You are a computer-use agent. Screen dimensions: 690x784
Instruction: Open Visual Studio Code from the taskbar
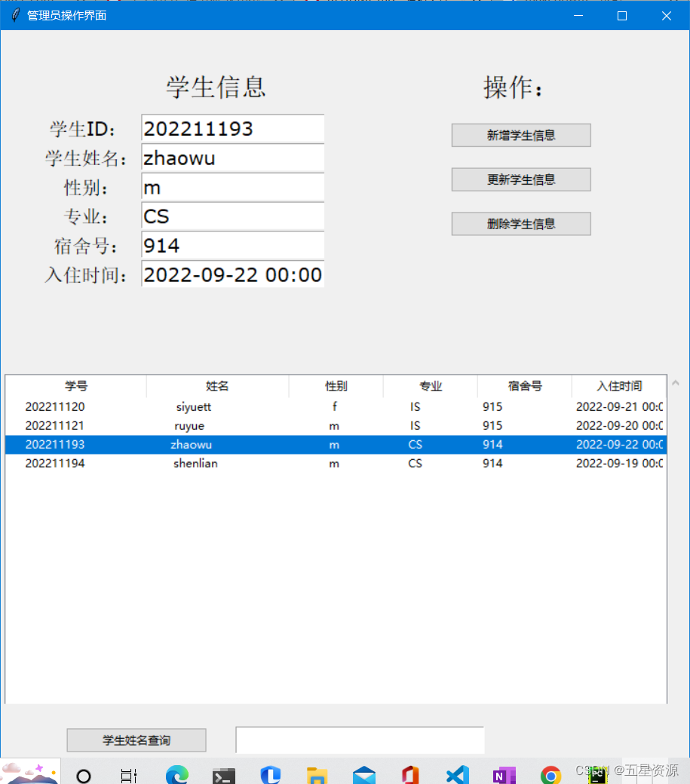coord(458,776)
